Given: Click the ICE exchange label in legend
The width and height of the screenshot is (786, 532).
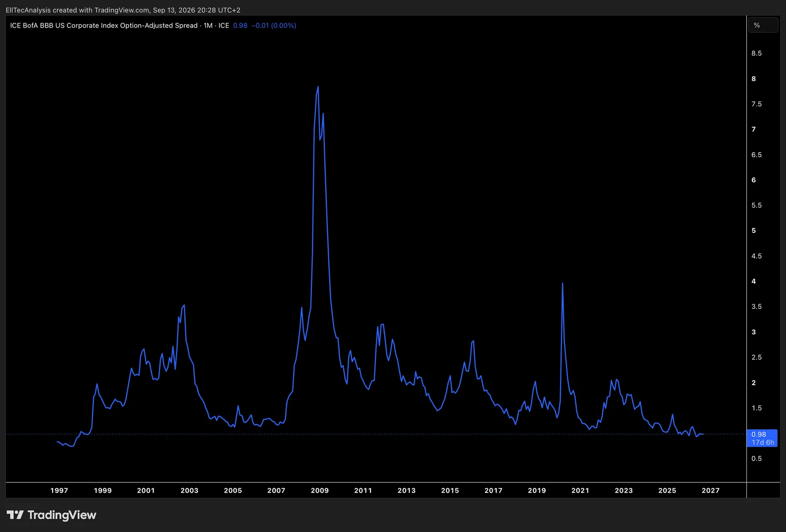Looking at the screenshot, I should pyautogui.click(x=224, y=26).
